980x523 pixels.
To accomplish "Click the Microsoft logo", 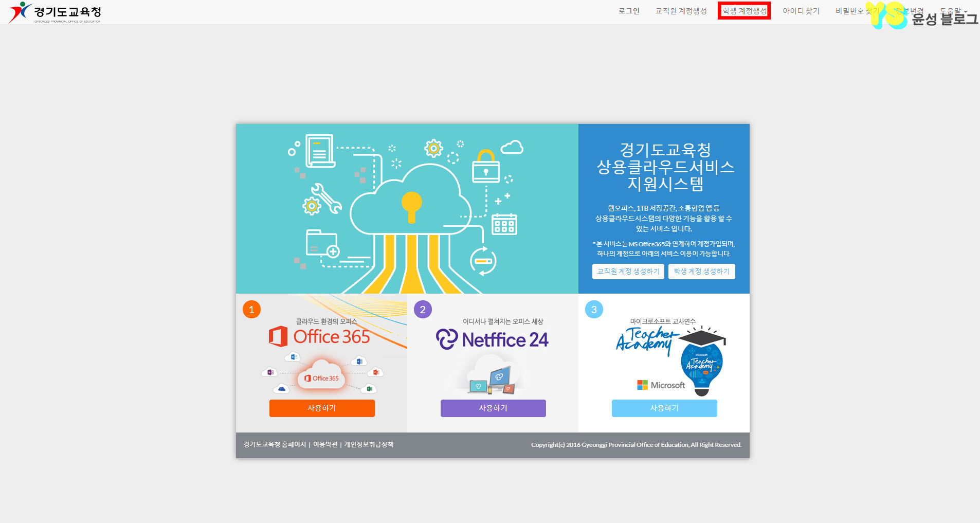I will point(661,385).
